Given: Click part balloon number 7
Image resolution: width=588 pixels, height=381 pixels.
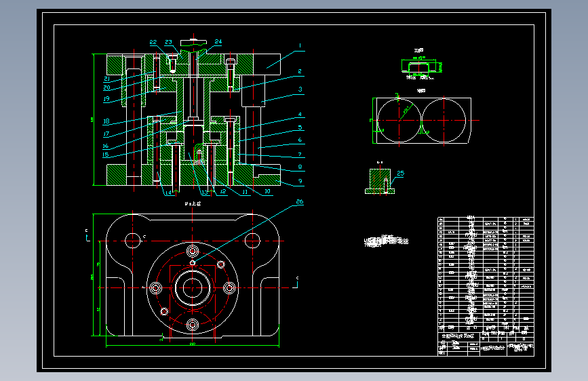Looking at the screenshot, I should pyautogui.click(x=300, y=154).
